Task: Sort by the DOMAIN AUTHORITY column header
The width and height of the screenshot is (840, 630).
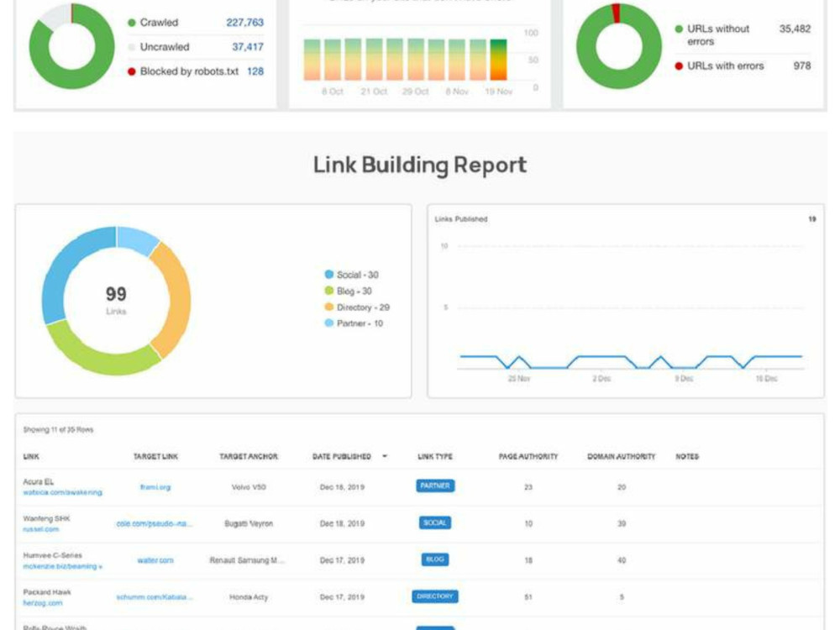Action: 622,456
